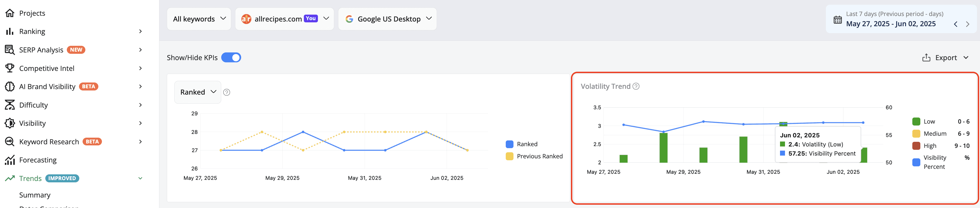Click the AI Brand Visibility brain icon
This screenshot has height=208, width=980.
pyautogui.click(x=9, y=87)
